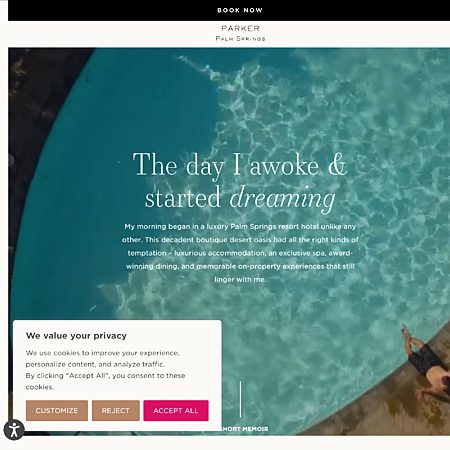The height and width of the screenshot is (450, 450).
Task: Click the 'Accept All' quoted text in notice
Action: [x=88, y=376]
